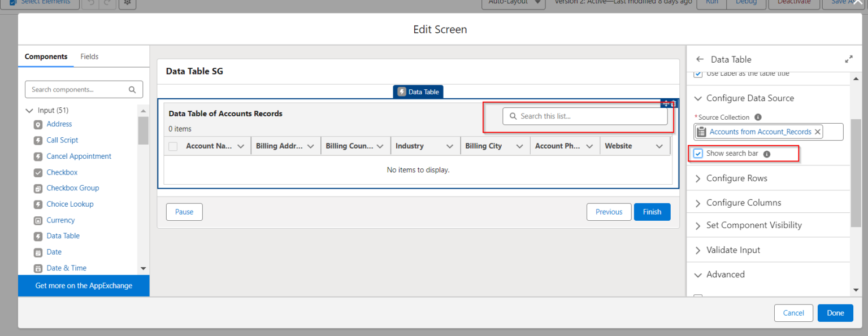
Task: Click the info icon beside Show search bar
Action: (767, 154)
